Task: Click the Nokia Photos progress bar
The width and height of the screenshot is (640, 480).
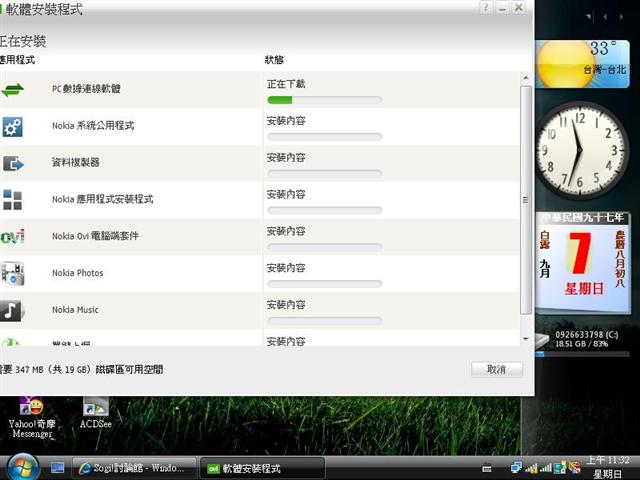Action: point(324,284)
